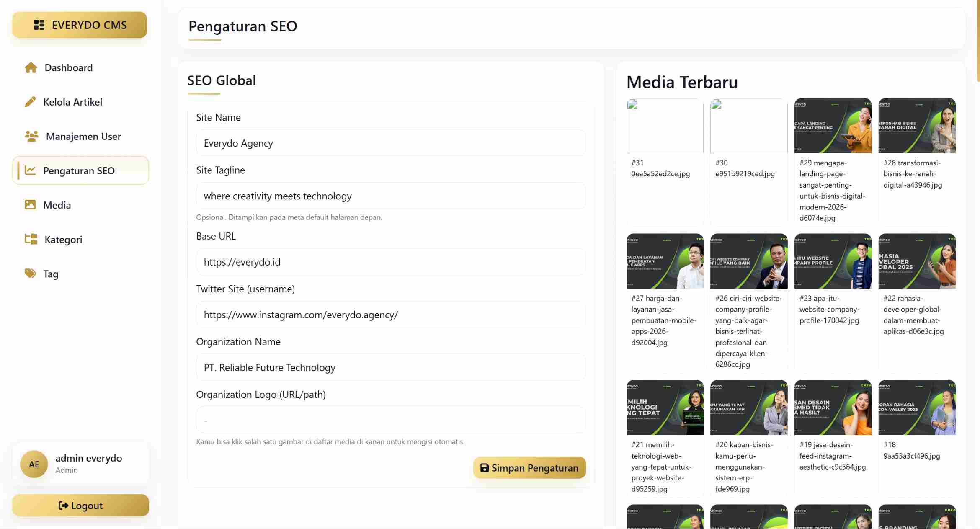
Task: Click filename 9aa53a3cf496.jpg
Action: [912, 456]
